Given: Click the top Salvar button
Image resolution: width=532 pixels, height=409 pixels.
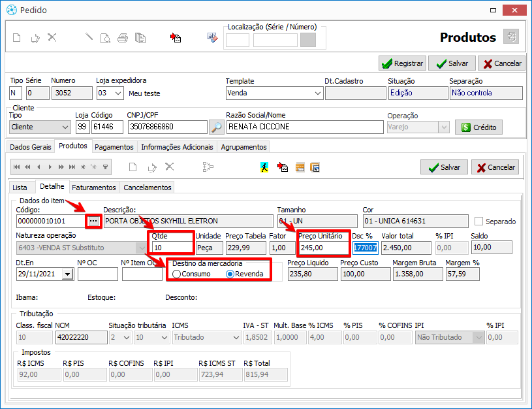Looking at the screenshot, I should point(452,63).
